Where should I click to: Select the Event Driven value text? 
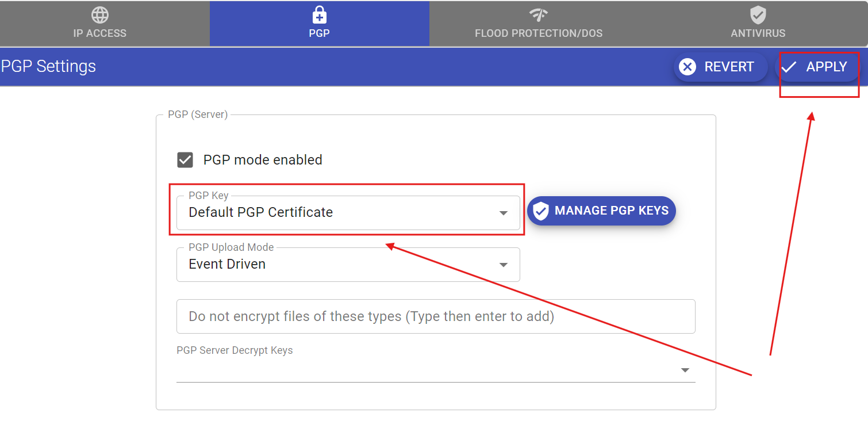pos(226,264)
